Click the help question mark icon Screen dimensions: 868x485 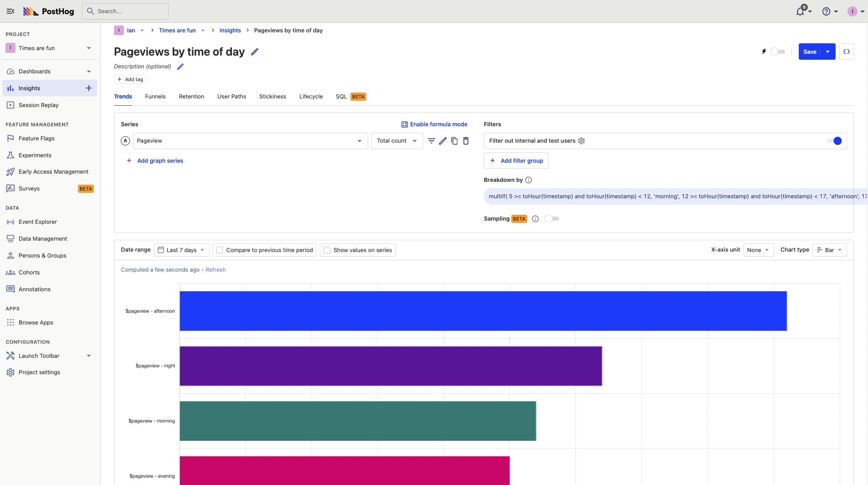click(826, 11)
